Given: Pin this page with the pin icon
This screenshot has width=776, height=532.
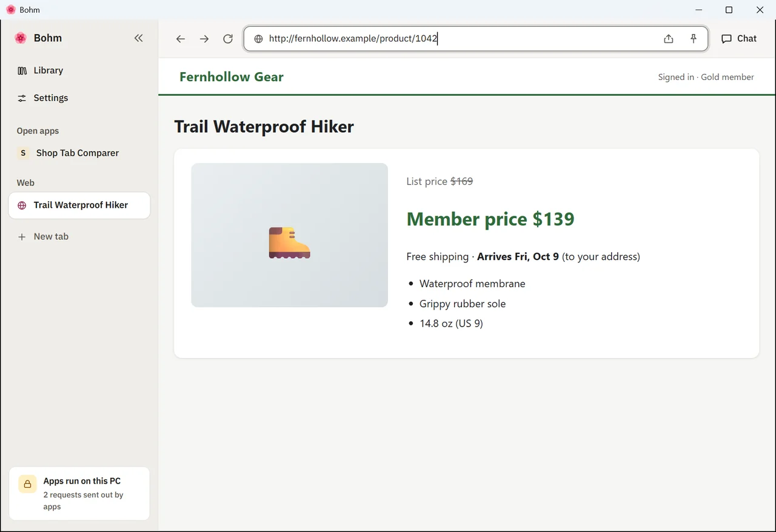Looking at the screenshot, I should (694, 39).
